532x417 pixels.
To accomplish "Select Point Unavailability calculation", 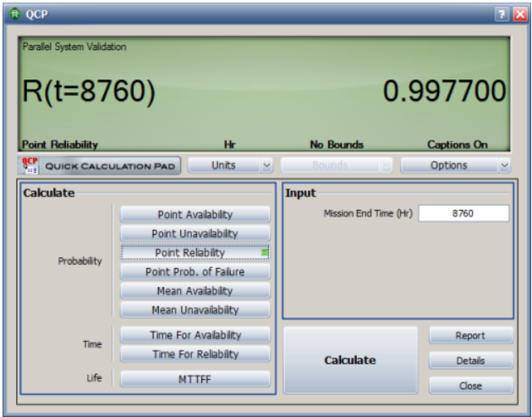I will click(195, 233).
